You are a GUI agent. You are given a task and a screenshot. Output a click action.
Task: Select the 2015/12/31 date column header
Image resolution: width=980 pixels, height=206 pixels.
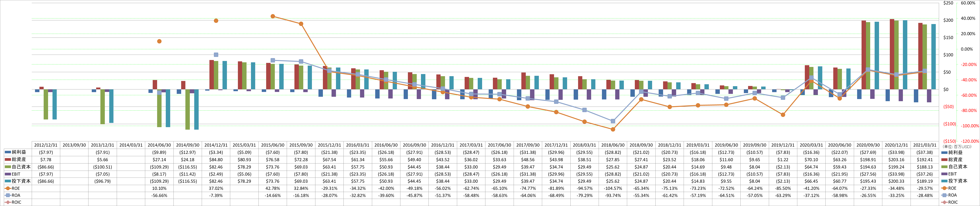coord(329,145)
